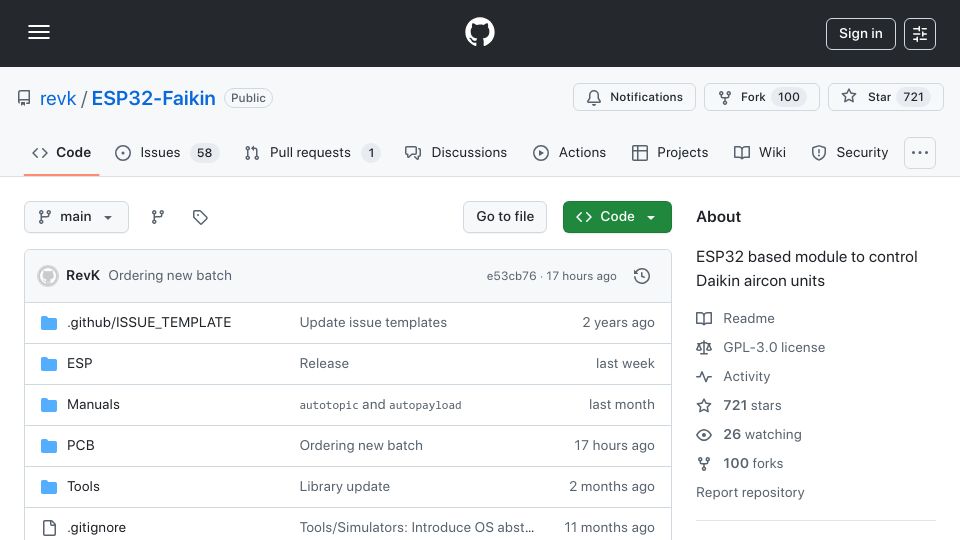Open 721 stars link
This screenshot has width=960, height=540.
click(x=752, y=405)
